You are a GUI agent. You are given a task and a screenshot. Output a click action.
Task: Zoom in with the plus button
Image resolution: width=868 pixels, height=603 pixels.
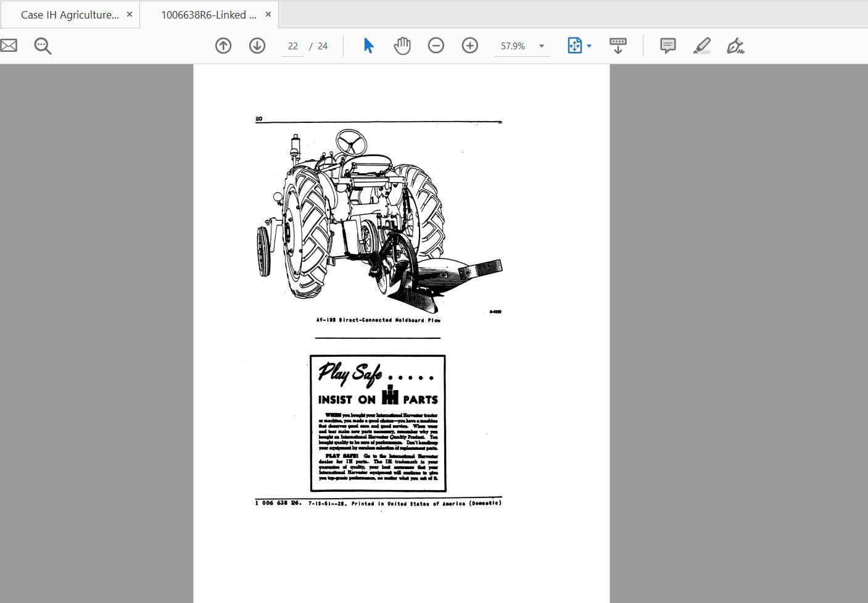tap(470, 46)
